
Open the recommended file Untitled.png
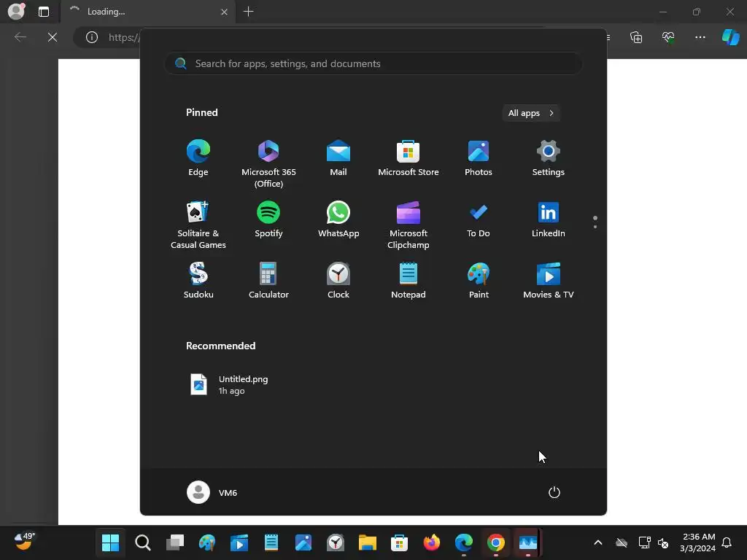[230, 385]
